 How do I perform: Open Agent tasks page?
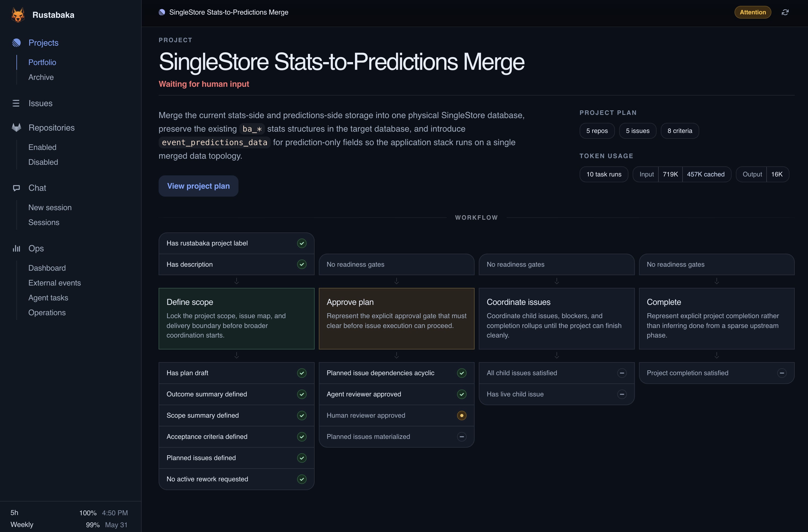(48, 298)
